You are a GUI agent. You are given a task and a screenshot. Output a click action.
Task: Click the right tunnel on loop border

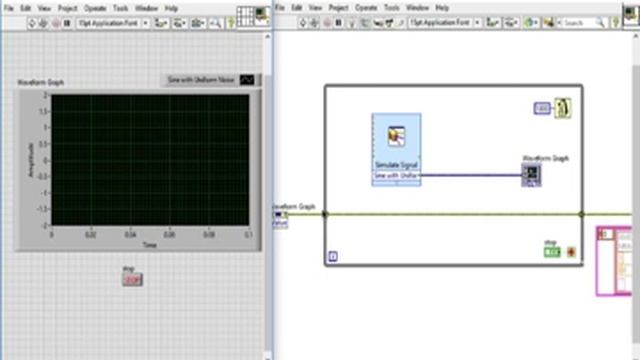581,214
